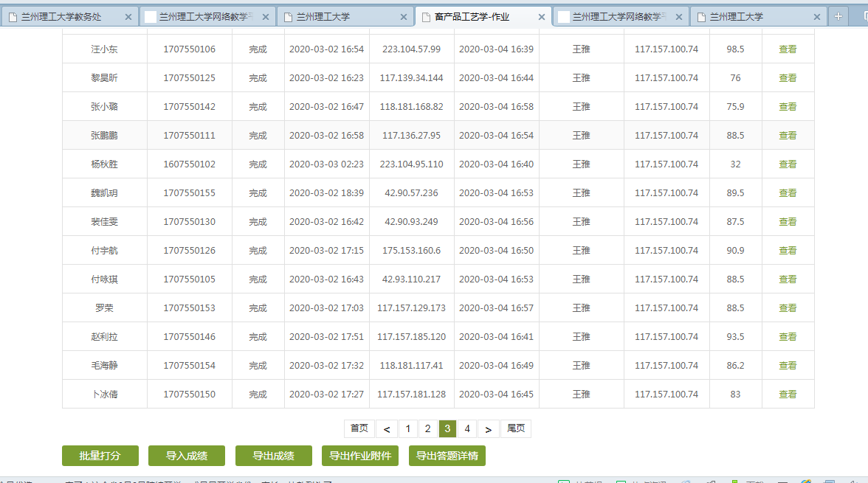This screenshot has height=483, width=868.
Task: Click 导出答题详情 to export answer details
Action: click(447, 456)
